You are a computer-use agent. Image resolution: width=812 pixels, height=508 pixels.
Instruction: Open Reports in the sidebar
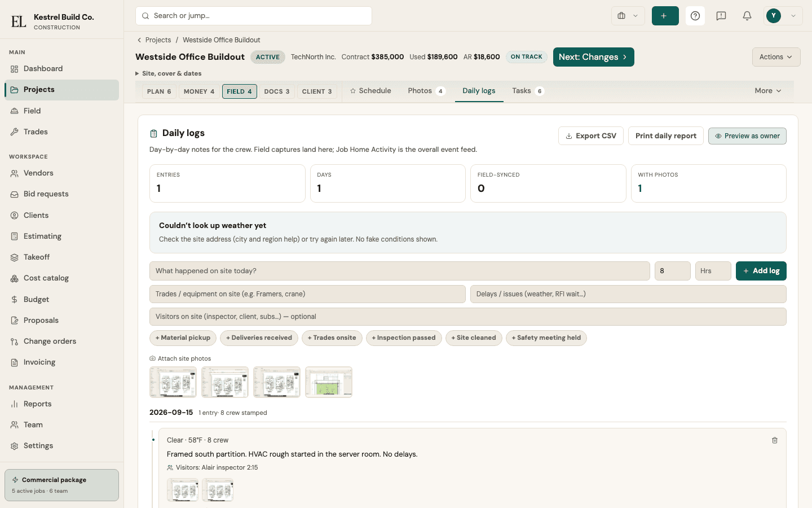[x=61, y=404]
